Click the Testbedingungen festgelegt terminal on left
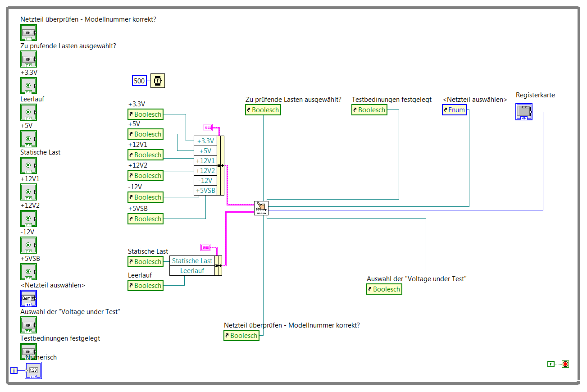587x392 pixels. pyautogui.click(x=28, y=351)
